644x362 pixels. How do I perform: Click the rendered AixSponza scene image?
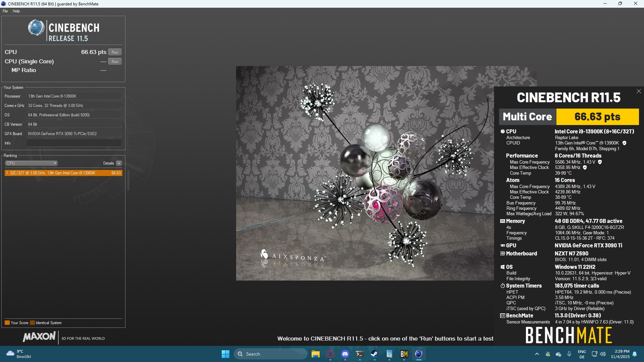pos(365,173)
